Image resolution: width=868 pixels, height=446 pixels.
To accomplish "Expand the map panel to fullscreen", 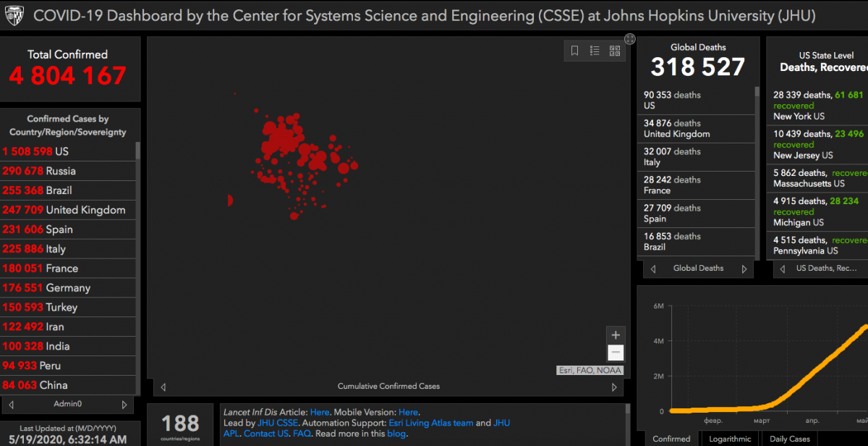I will click(630, 39).
